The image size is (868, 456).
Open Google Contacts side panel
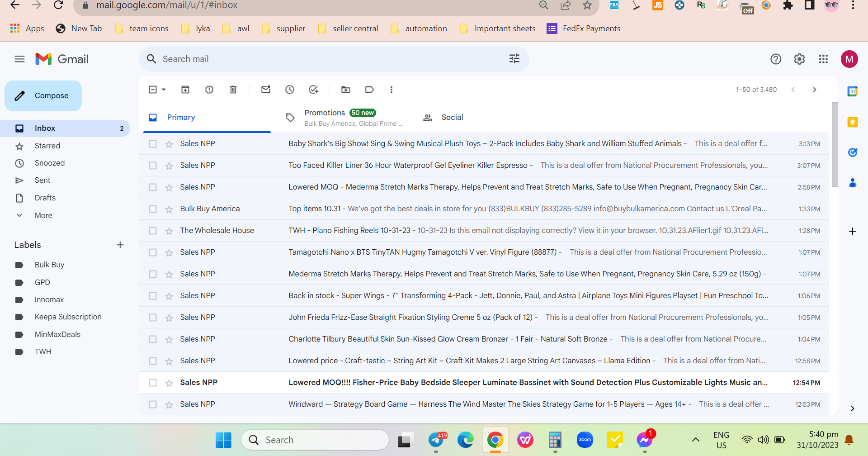[x=853, y=183]
